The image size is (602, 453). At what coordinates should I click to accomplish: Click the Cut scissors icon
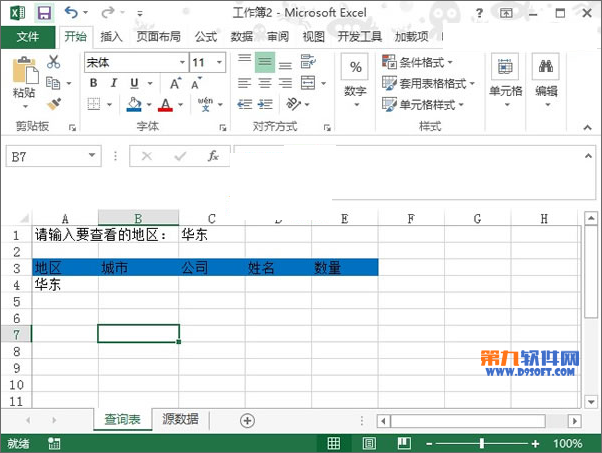click(x=53, y=61)
